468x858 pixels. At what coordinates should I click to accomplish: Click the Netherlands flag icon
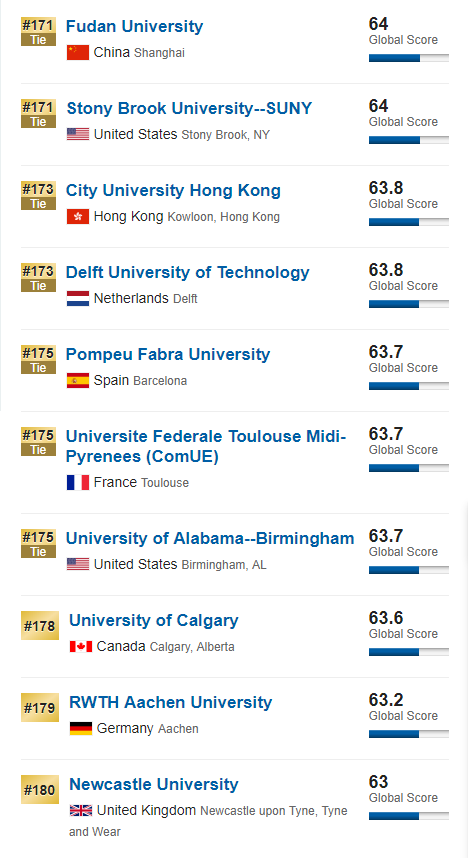click(x=78, y=298)
